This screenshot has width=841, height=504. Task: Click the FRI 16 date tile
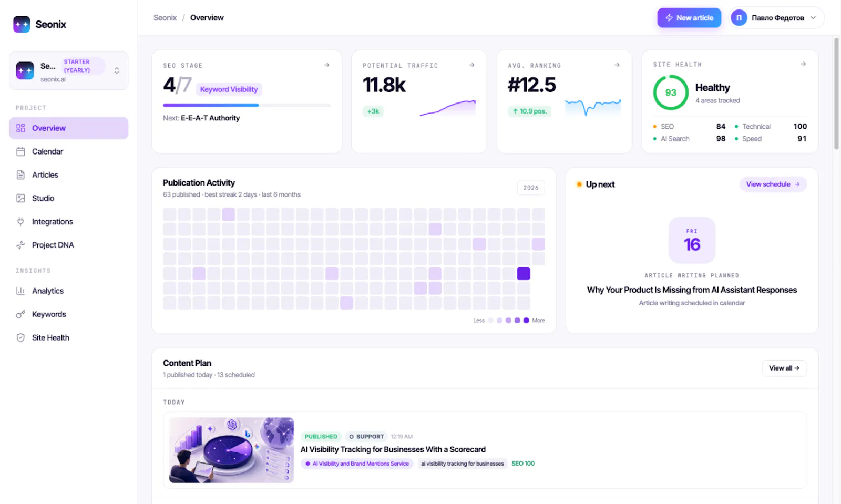click(x=692, y=240)
